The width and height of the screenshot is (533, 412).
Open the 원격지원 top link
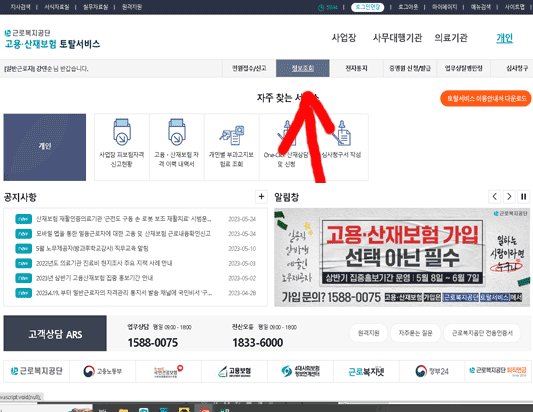(x=132, y=7)
